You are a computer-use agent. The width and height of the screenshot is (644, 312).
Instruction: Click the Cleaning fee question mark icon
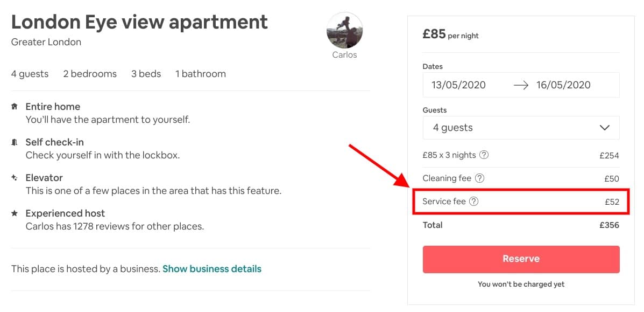tap(480, 178)
